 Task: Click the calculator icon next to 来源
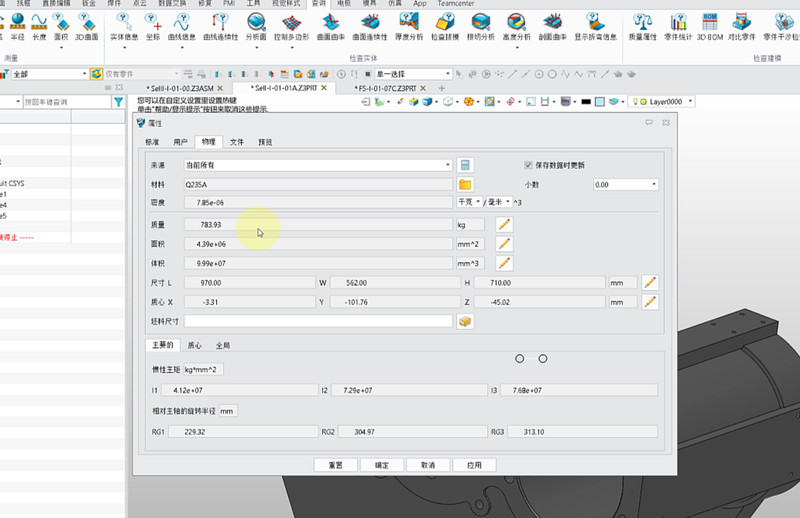(465, 165)
